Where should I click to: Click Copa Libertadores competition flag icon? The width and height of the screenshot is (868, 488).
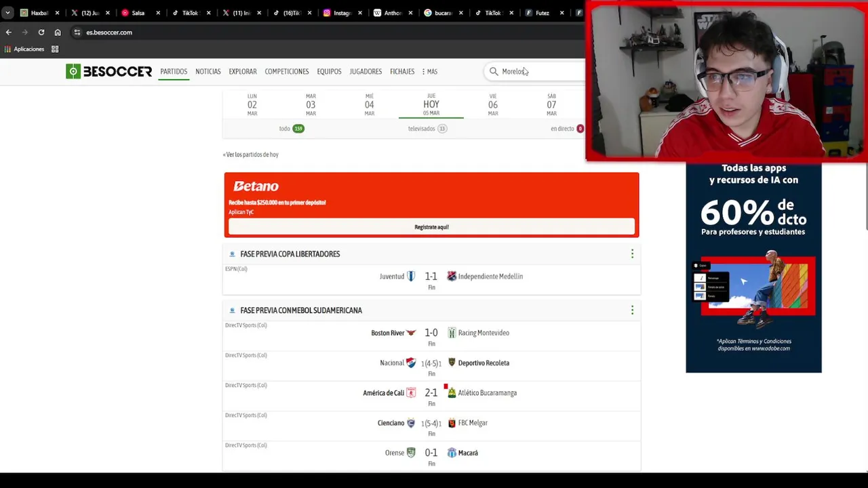232,254
